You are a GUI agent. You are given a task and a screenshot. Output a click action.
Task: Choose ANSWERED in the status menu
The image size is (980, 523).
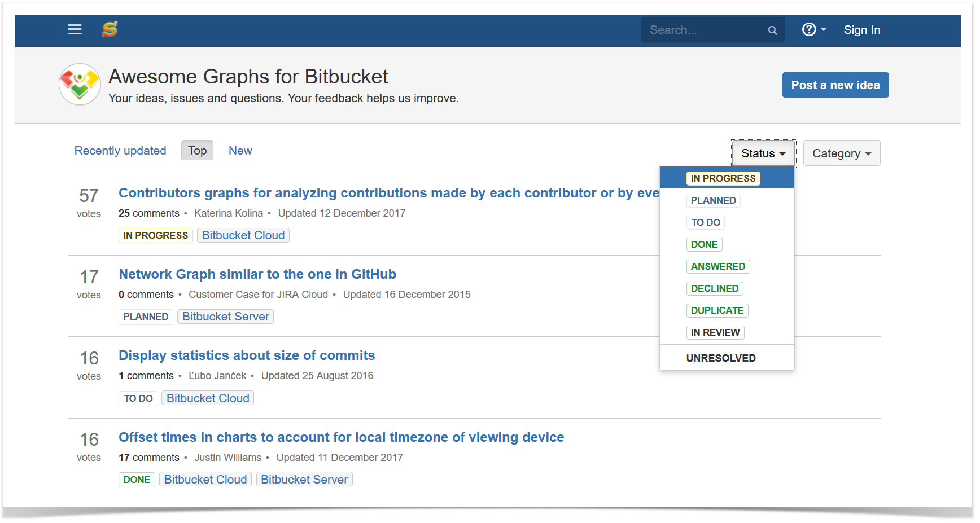[x=727, y=266]
